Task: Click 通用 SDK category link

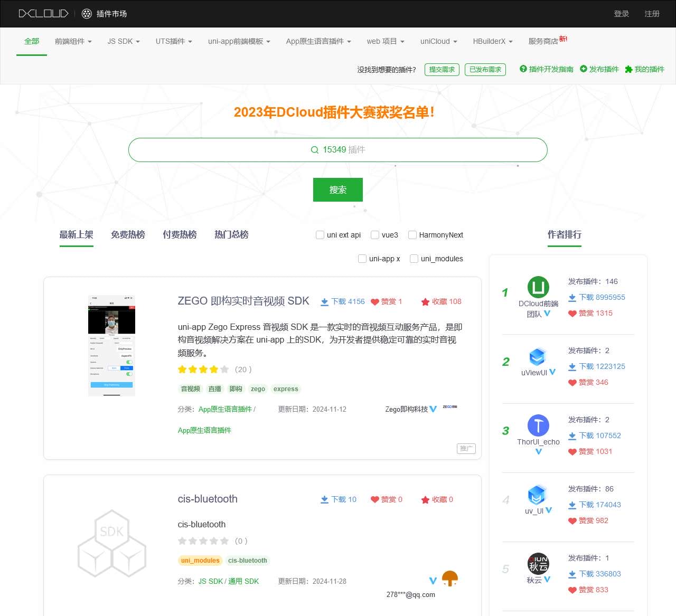Action: tap(243, 581)
